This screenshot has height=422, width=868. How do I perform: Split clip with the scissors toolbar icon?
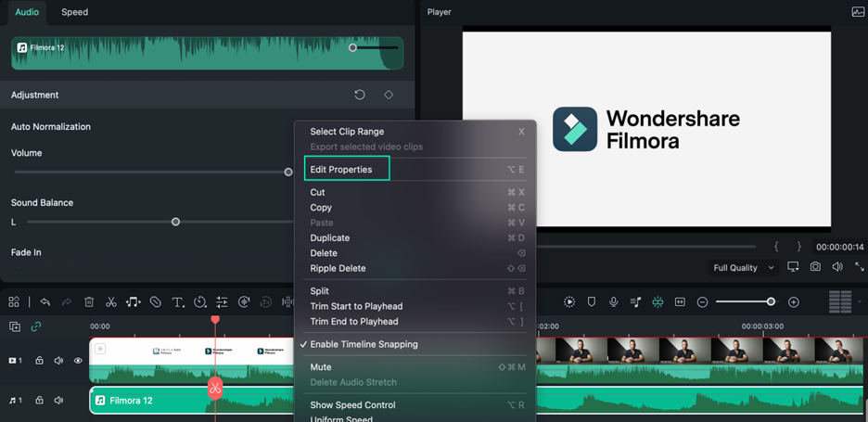[111, 301]
